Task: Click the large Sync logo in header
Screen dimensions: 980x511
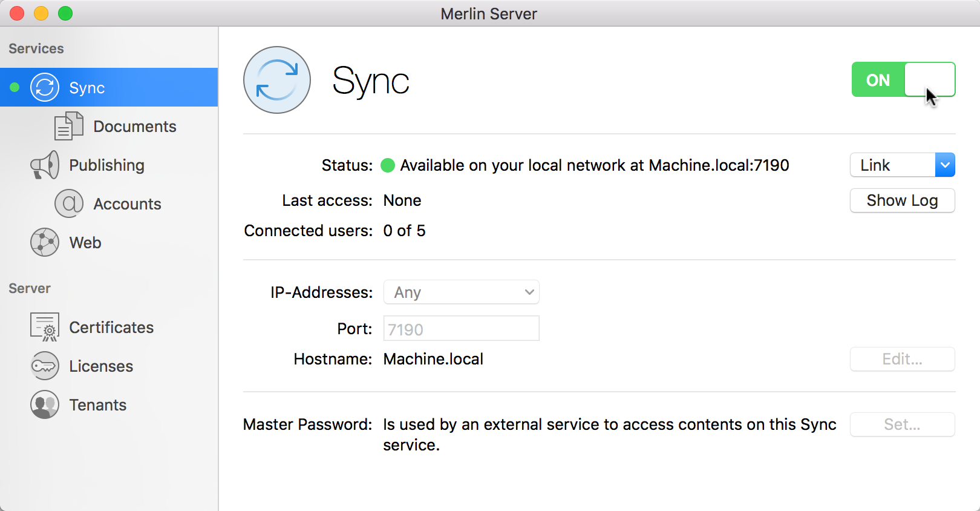Action: pyautogui.click(x=277, y=80)
